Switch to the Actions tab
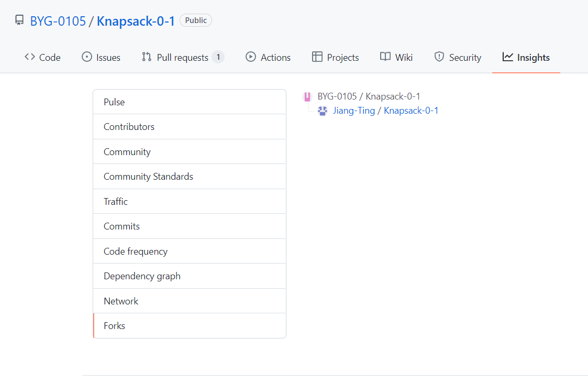 [268, 58]
